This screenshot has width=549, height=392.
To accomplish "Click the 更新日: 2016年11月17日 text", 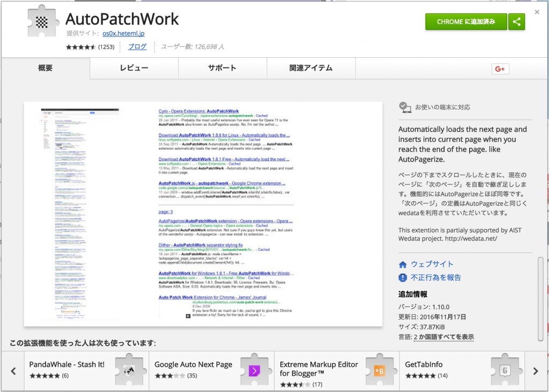I will click(x=432, y=317).
